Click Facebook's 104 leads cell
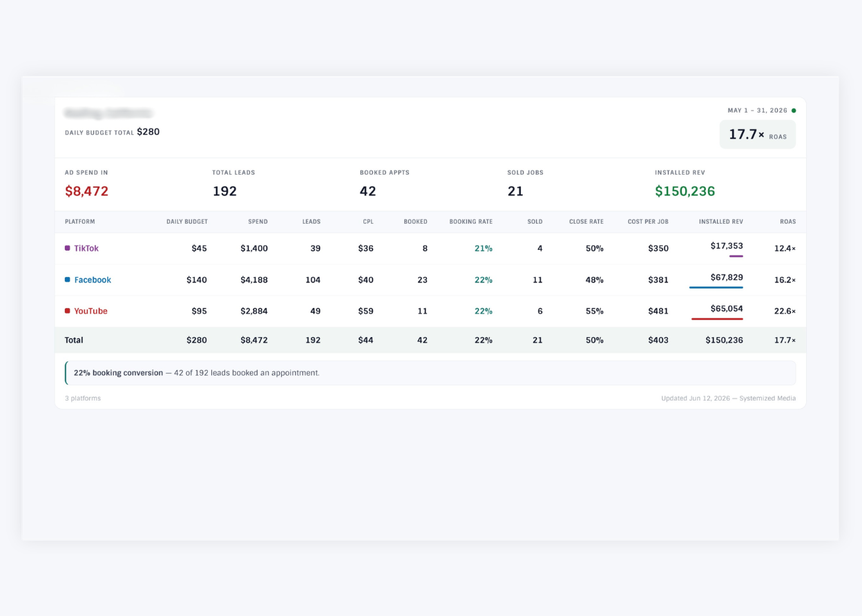The image size is (862, 616). [313, 280]
